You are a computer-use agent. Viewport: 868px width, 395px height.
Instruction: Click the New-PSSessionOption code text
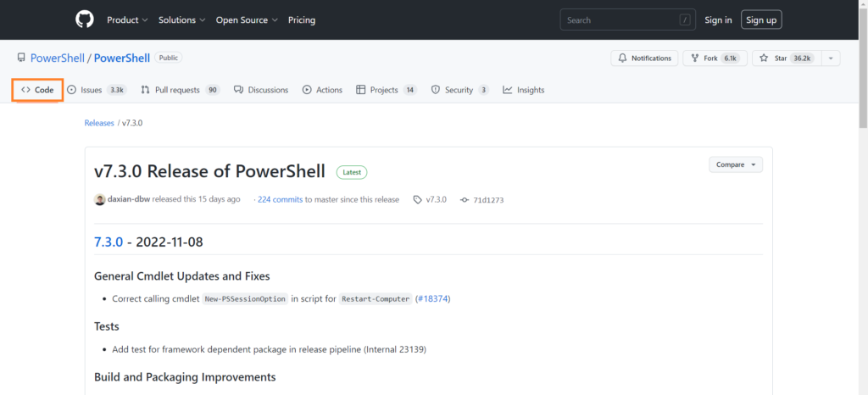coord(245,298)
